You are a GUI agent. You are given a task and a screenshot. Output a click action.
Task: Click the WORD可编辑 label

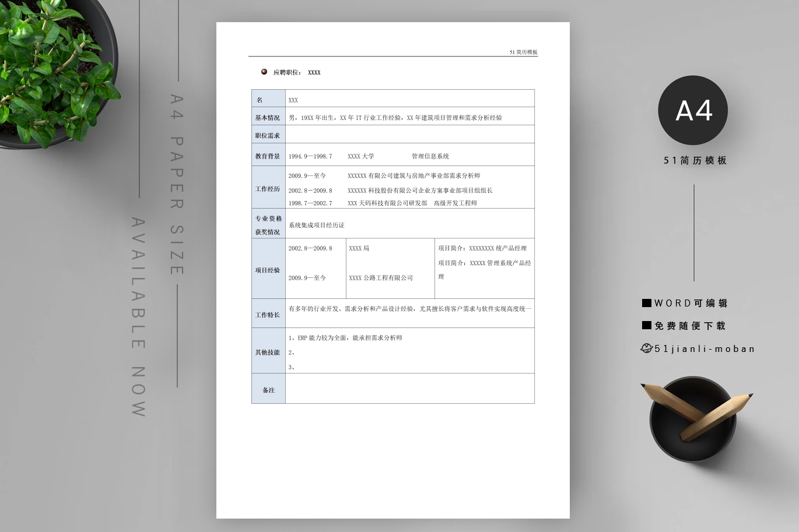click(x=691, y=303)
